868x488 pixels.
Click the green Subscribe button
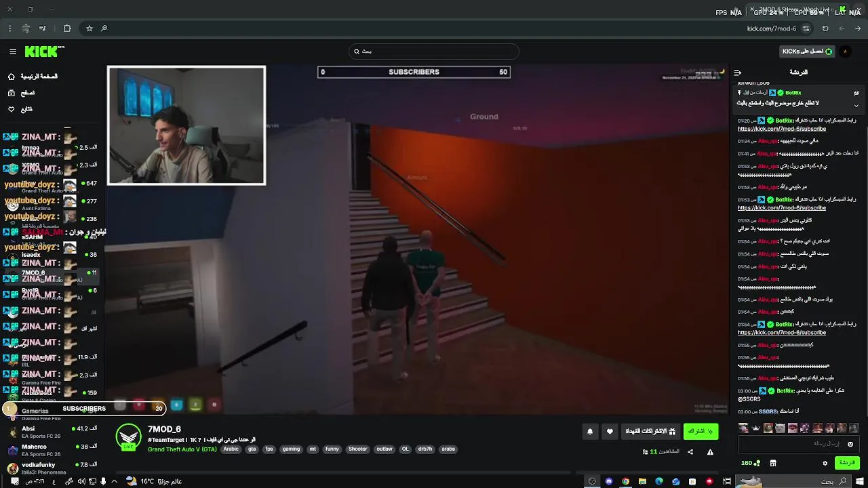[701, 431]
